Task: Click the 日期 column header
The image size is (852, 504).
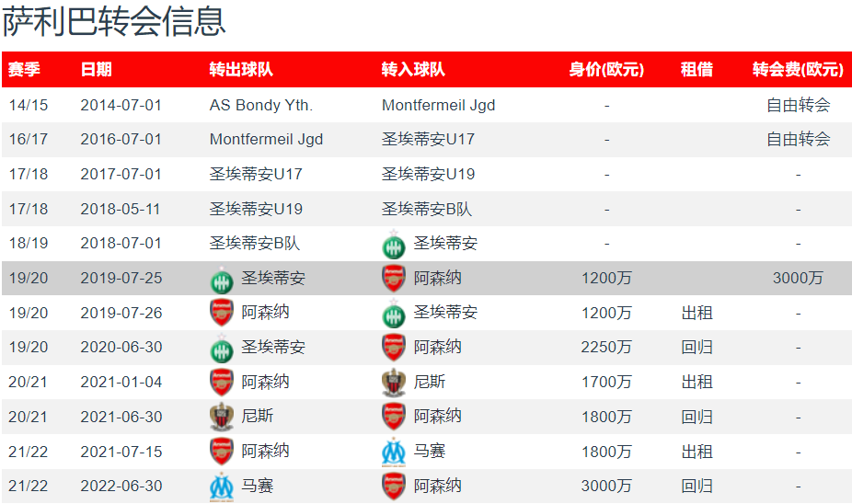Action: click(97, 70)
